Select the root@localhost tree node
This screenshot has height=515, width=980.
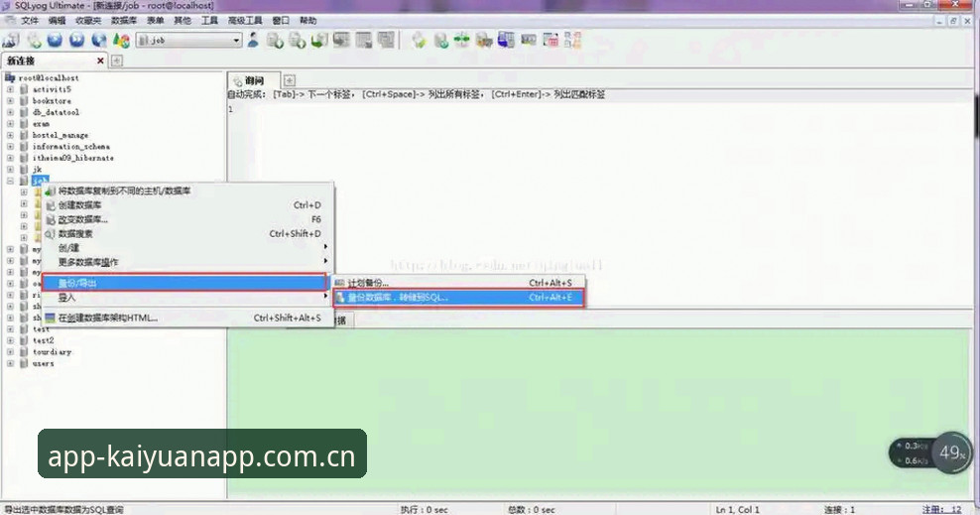coord(49,78)
